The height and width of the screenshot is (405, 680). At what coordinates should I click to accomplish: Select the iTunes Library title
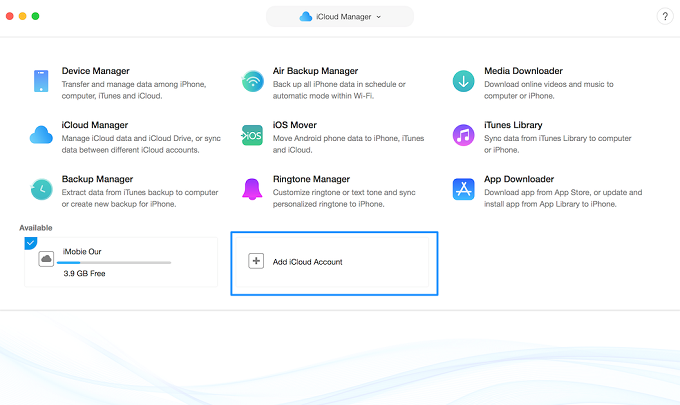click(x=513, y=125)
